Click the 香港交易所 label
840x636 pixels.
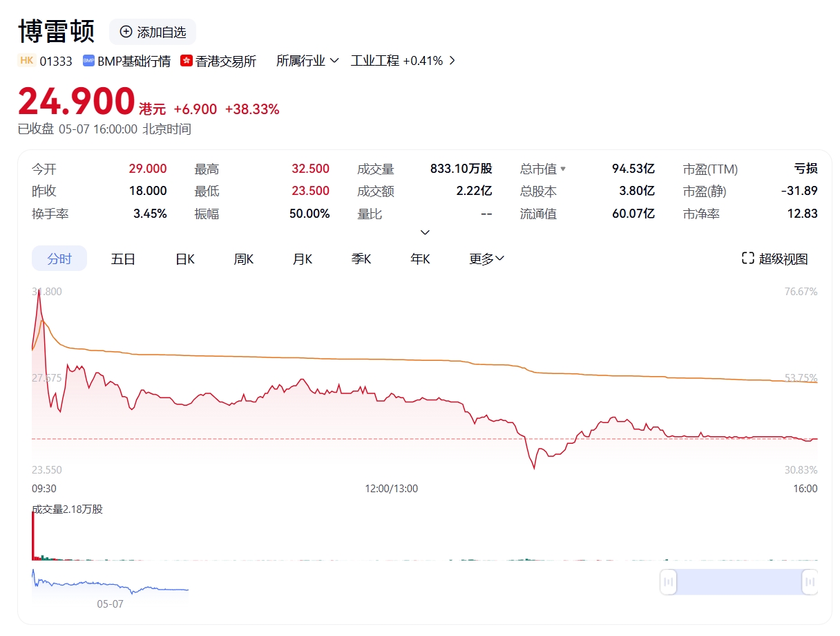point(226,61)
